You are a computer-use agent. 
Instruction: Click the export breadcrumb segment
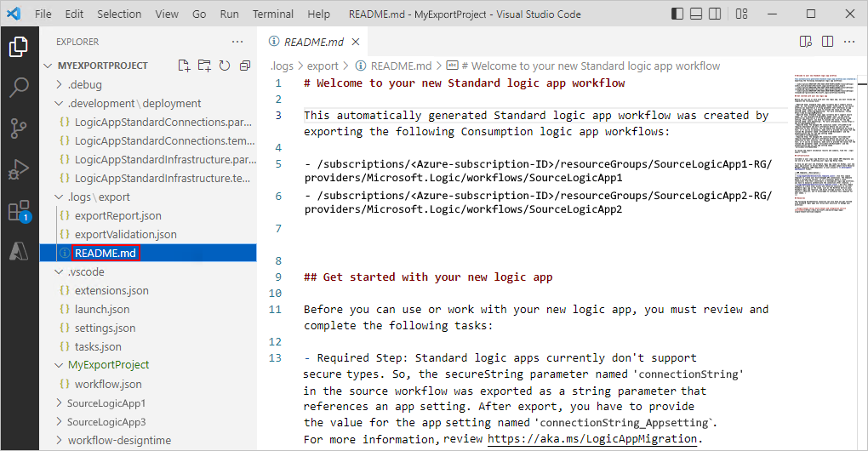323,66
